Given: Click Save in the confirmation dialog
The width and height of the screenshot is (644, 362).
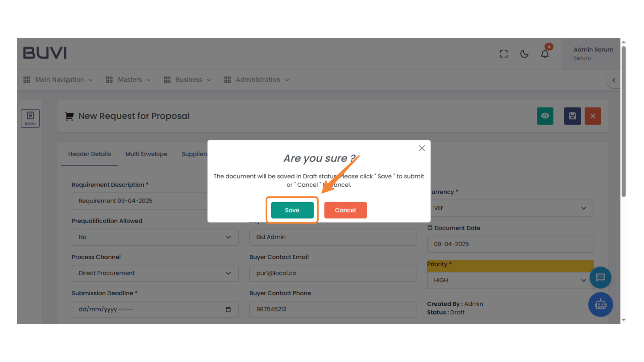Looking at the screenshot, I should click(x=292, y=210).
